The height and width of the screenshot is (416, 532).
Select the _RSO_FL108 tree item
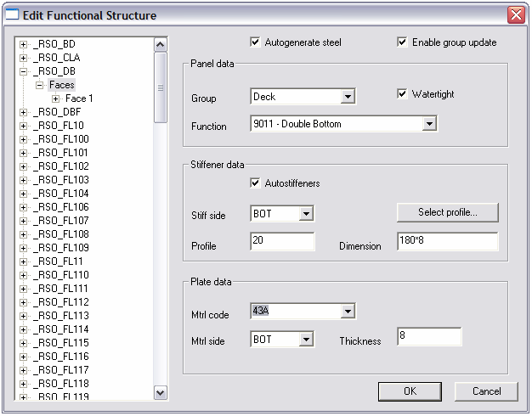(61, 234)
